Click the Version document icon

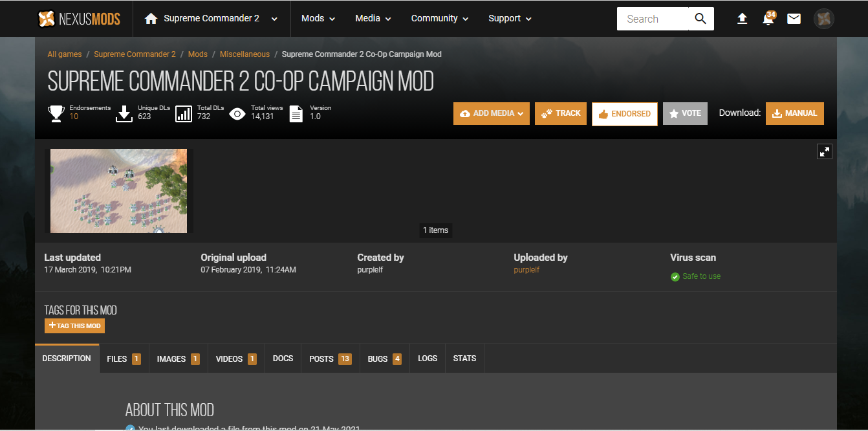[296, 114]
